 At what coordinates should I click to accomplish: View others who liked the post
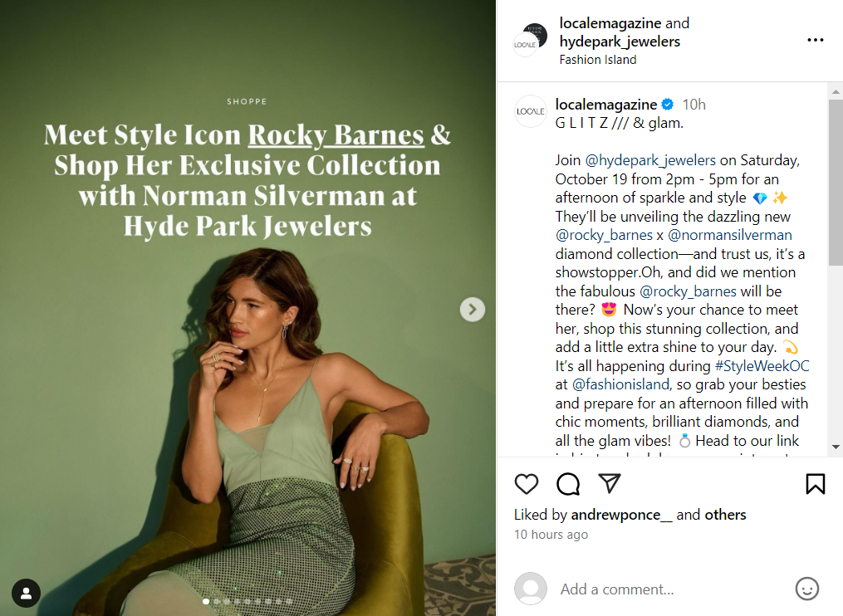point(725,515)
